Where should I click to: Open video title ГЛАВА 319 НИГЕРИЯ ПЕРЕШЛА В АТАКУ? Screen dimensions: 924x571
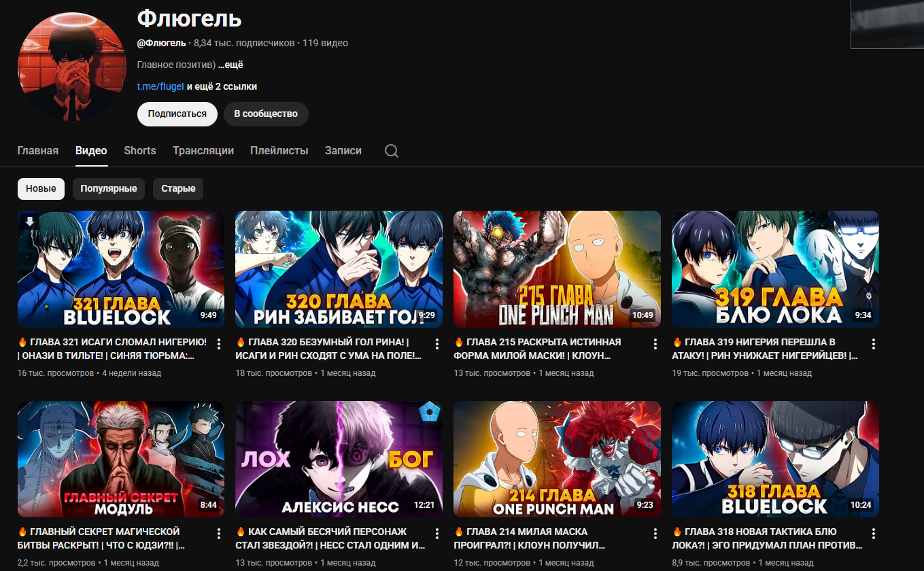[766, 349]
